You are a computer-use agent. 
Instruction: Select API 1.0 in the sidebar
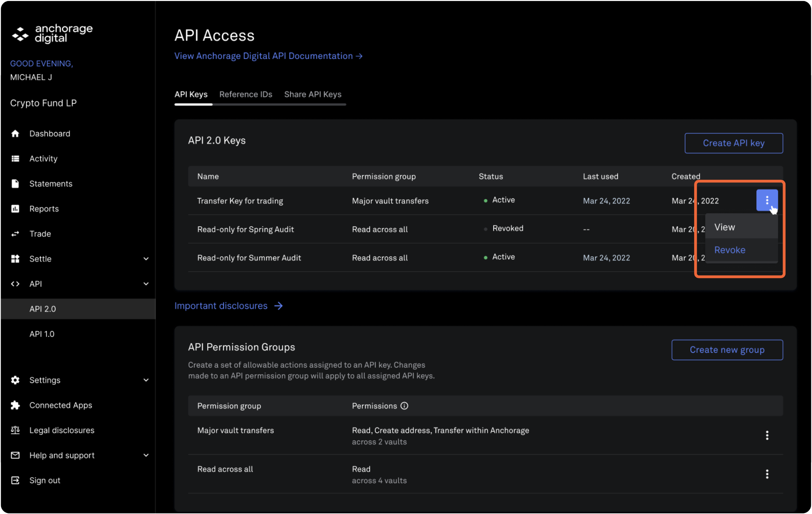point(42,334)
